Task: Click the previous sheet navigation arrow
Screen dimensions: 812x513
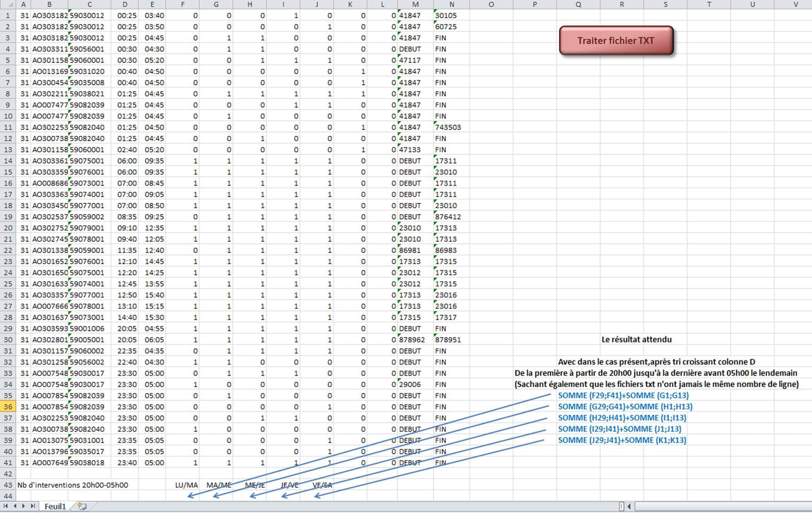Action: click(x=15, y=506)
